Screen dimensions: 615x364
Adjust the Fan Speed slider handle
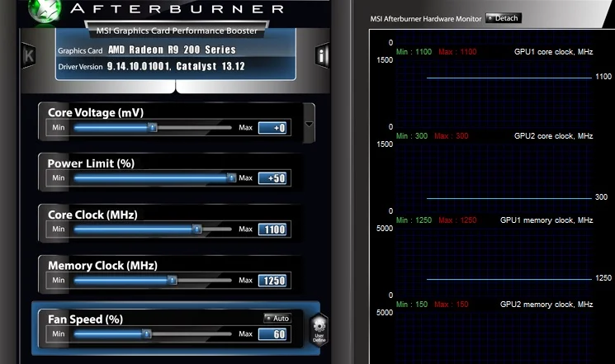tap(146, 333)
